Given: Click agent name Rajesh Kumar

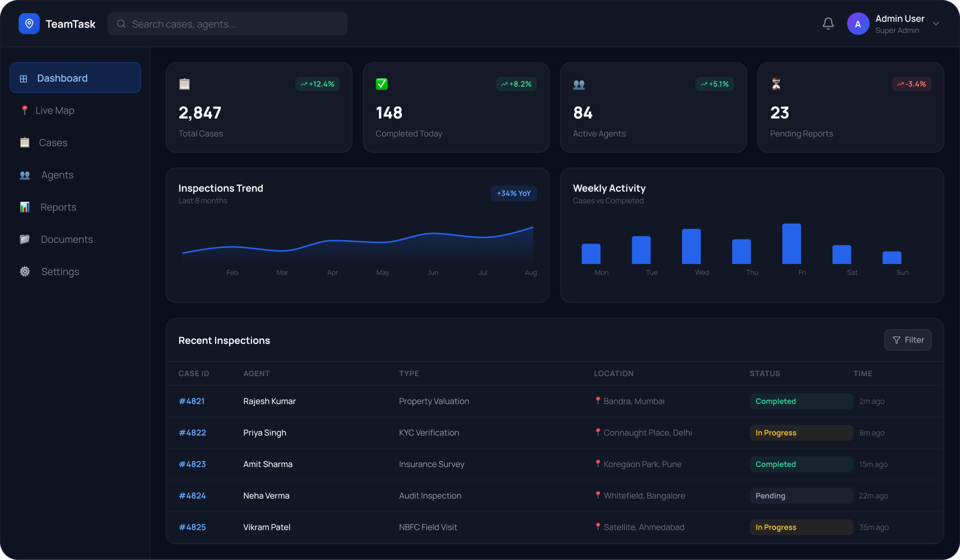Looking at the screenshot, I should (x=269, y=401).
